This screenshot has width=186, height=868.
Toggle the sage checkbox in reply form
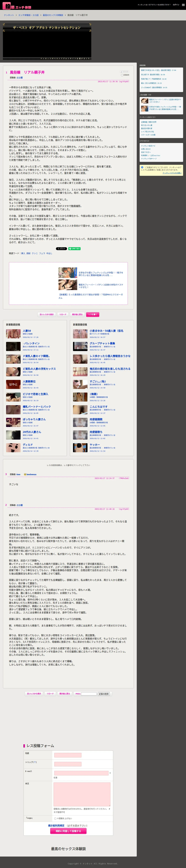(55, 818)
